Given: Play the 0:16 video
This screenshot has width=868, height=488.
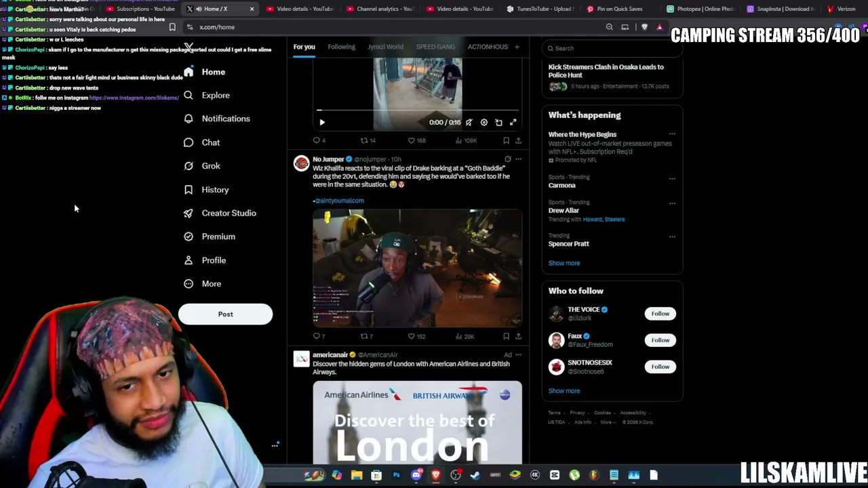Looking at the screenshot, I should click(x=322, y=123).
